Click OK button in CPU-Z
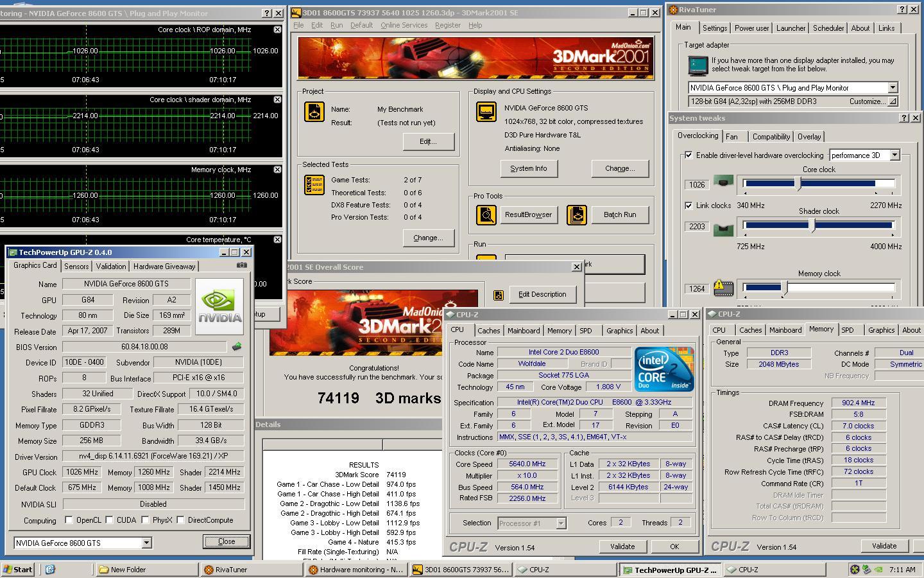The image size is (924, 578). point(674,547)
